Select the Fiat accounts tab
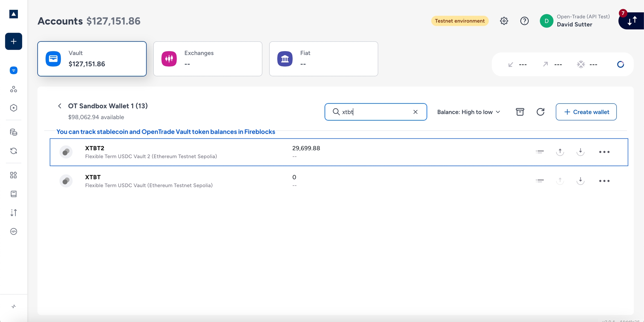 (323, 59)
